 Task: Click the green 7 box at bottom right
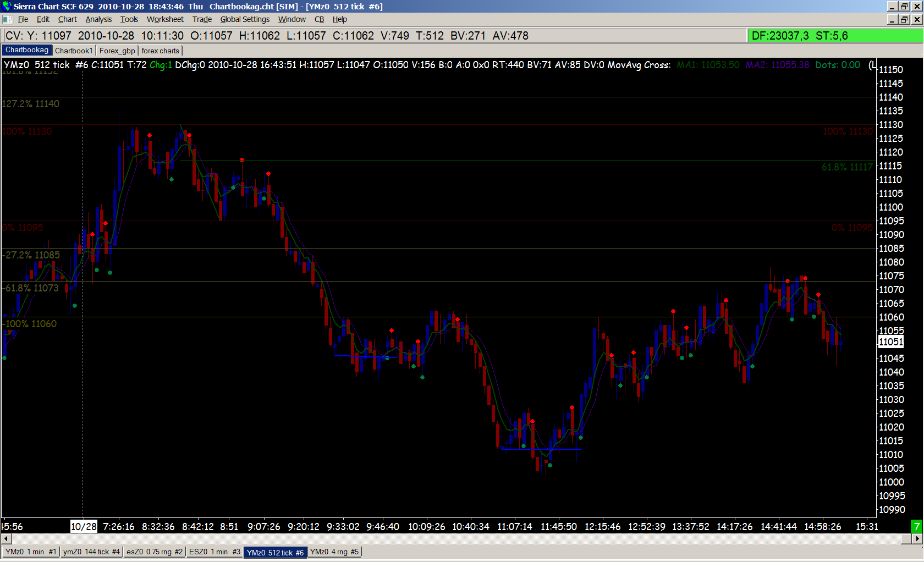[x=917, y=526]
